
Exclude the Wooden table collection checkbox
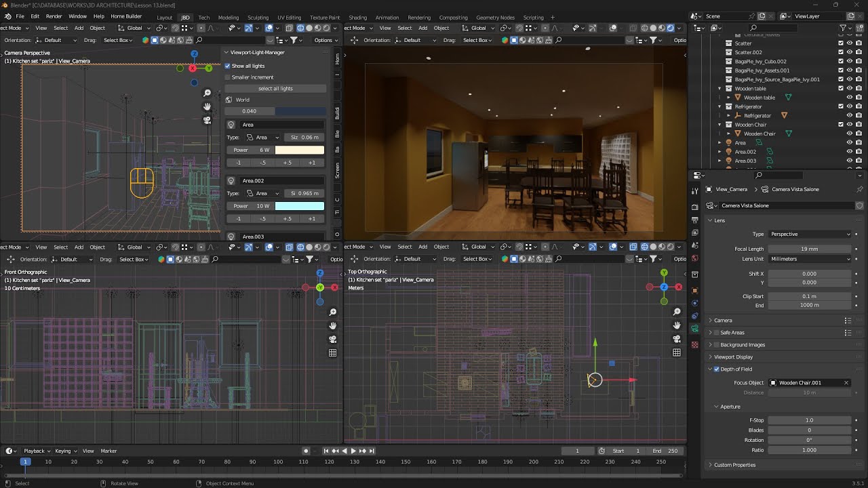pyautogui.click(x=841, y=89)
